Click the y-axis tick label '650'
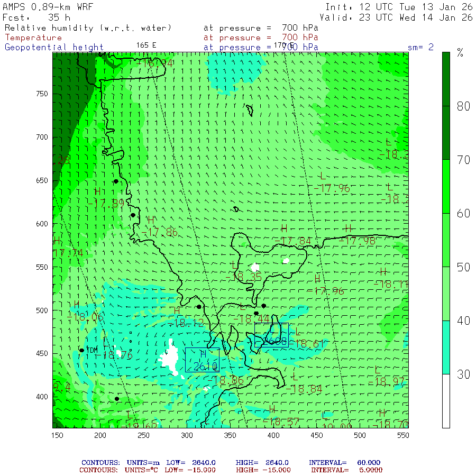This screenshot has width=476, height=476. 42,181
